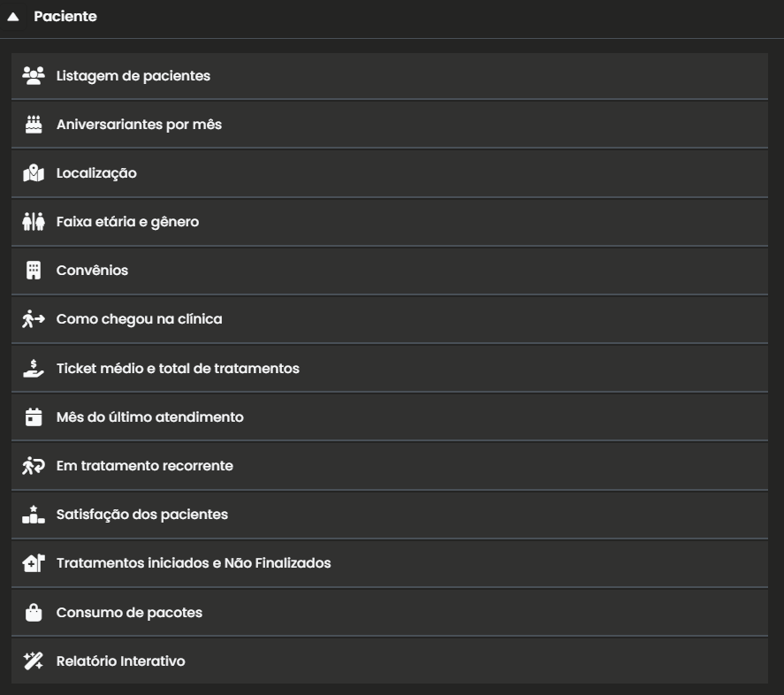The height and width of the screenshot is (695, 784).
Task: Open Listagem de pacientes report
Action: point(133,76)
